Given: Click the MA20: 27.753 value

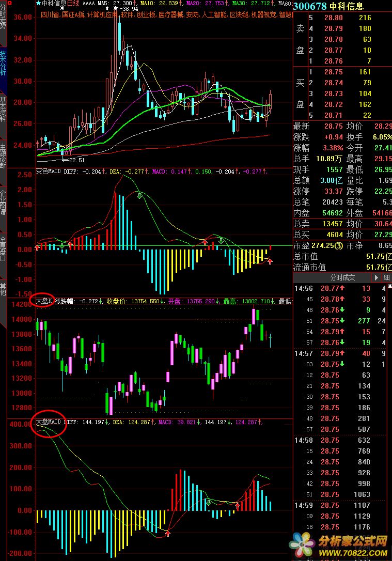Looking at the screenshot, I should pos(208,3).
